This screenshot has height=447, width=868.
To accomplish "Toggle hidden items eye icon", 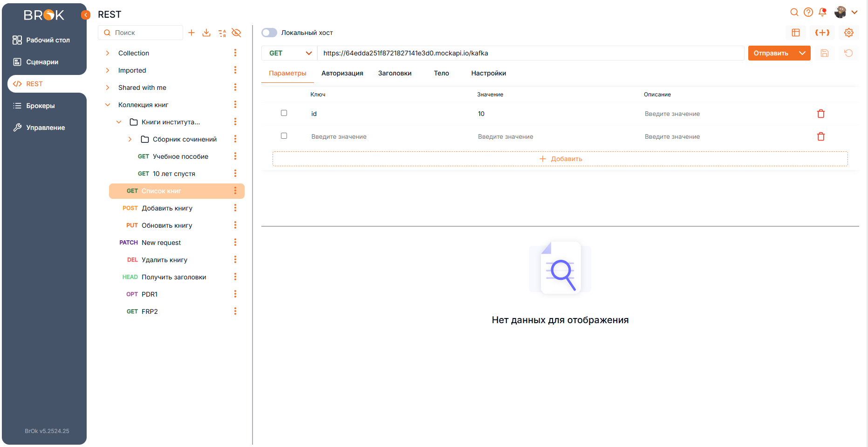I will (x=236, y=33).
